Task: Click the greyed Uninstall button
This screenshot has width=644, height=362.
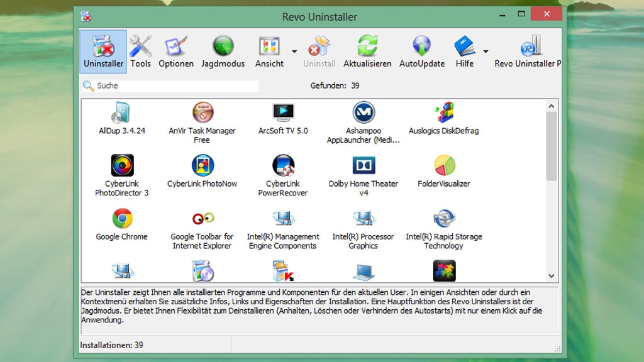Action: [319, 52]
